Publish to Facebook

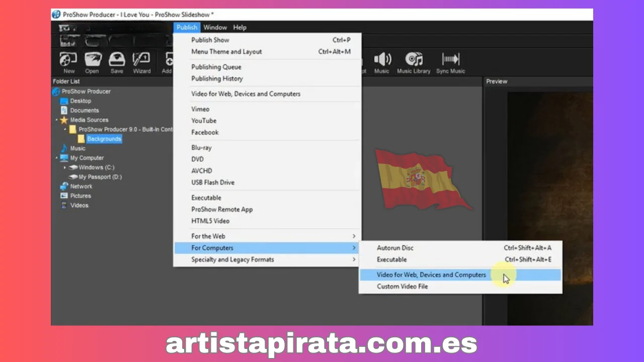tap(267, 132)
